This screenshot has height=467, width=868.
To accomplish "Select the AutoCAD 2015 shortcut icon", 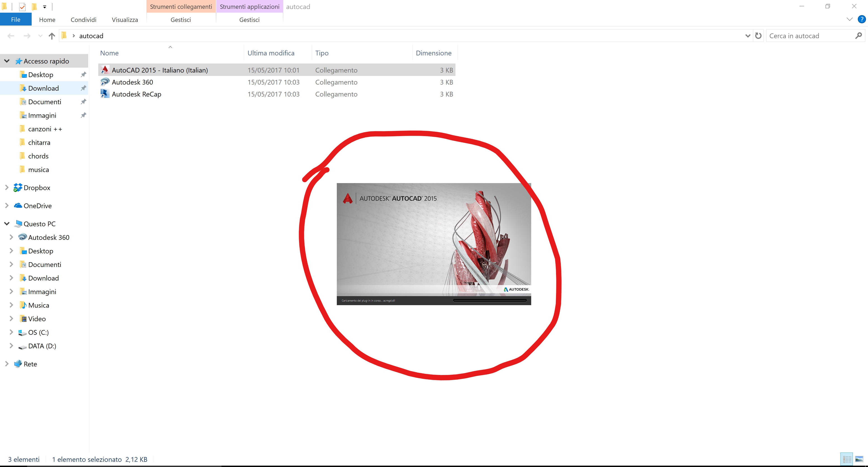I will click(x=105, y=70).
